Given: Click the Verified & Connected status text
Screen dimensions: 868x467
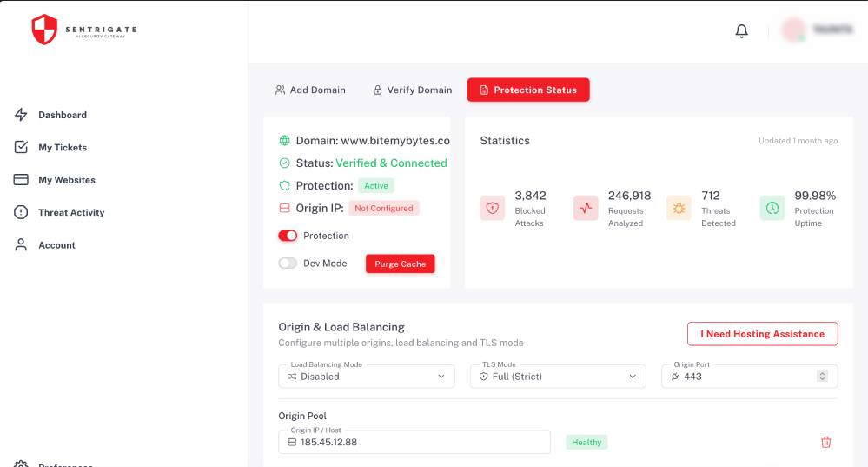Looking at the screenshot, I should [391, 163].
